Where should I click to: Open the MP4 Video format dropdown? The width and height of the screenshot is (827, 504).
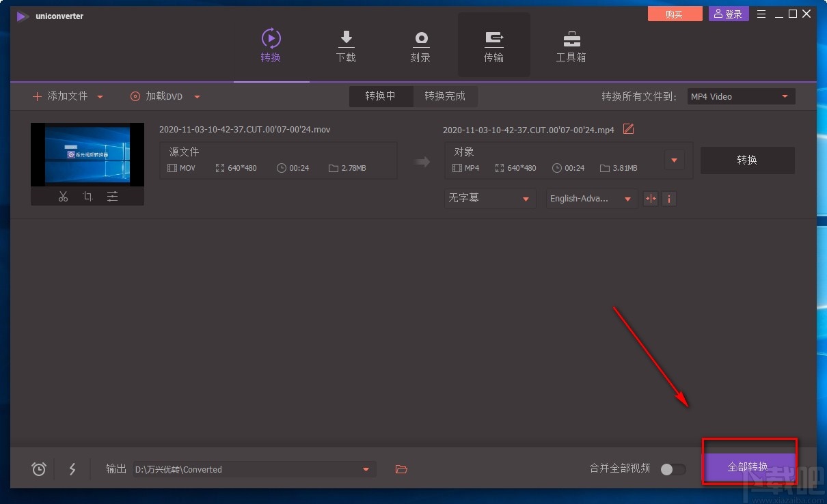point(740,96)
